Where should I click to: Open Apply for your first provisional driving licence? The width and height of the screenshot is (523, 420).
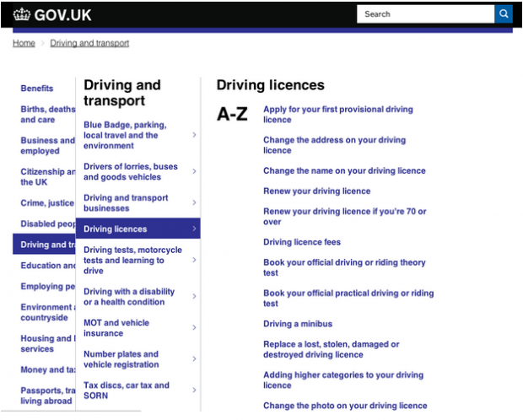[x=338, y=115]
